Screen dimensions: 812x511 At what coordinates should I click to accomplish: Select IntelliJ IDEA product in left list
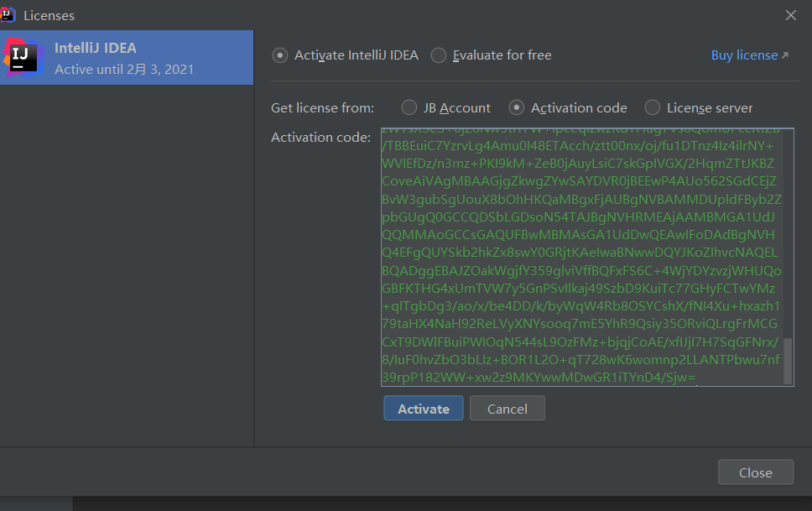127,58
